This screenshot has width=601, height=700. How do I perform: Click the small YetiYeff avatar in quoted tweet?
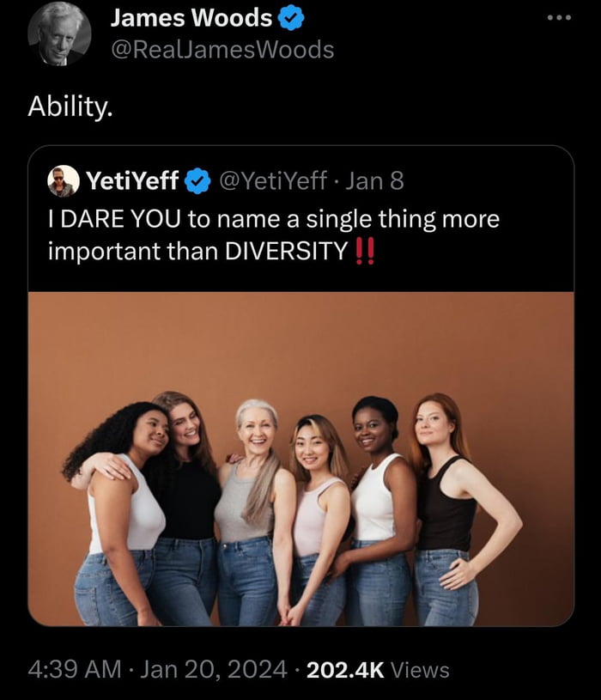pos(62,181)
